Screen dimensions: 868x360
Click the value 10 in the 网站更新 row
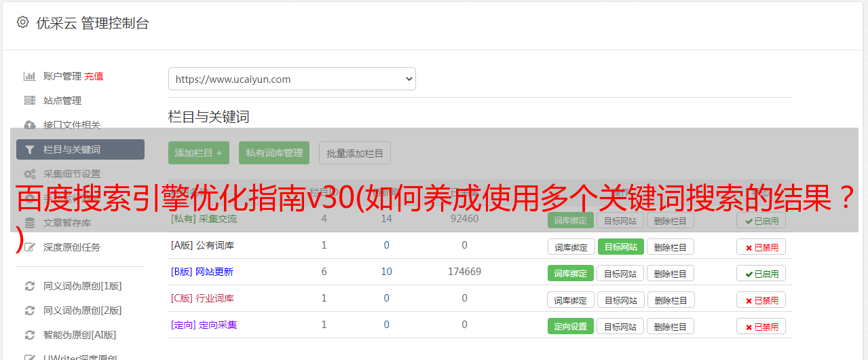pyautogui.click(x=386, y=272)
